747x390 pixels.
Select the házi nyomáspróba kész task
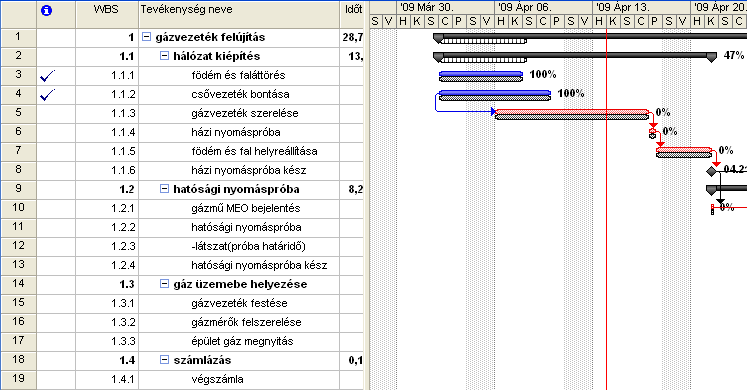tap(249, 170)
